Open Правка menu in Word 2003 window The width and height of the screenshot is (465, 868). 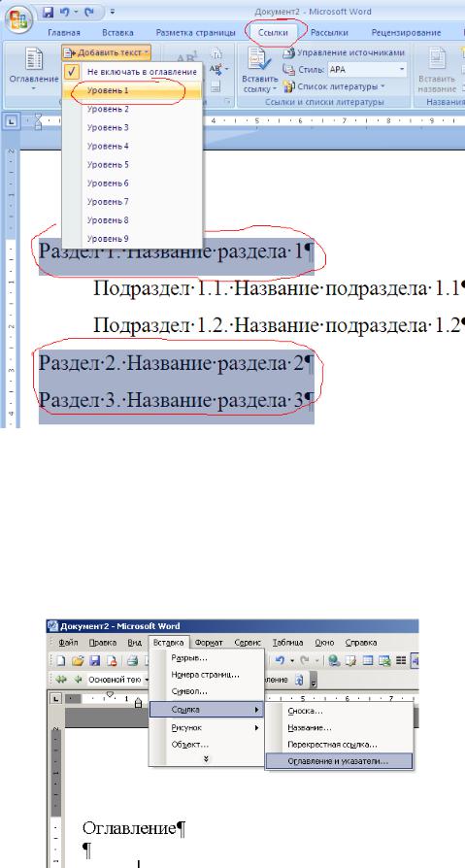click(102, 643)
